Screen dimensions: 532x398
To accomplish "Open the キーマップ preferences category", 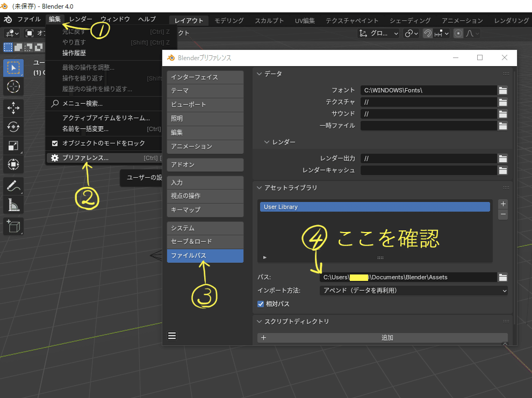I will click(x=205, y=210).
